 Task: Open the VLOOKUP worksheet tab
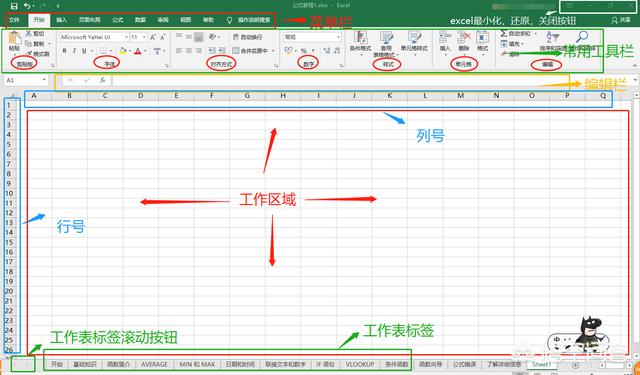[360, 364]
